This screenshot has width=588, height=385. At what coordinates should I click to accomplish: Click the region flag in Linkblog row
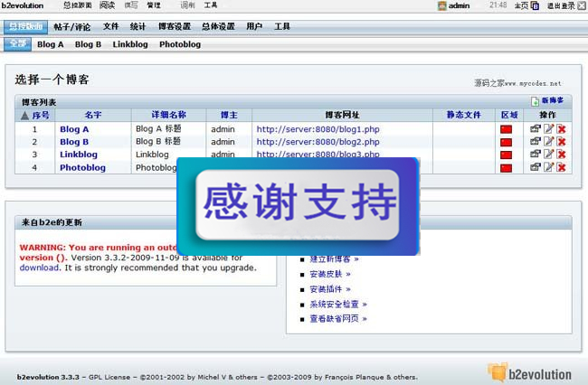tap(506, 155)
